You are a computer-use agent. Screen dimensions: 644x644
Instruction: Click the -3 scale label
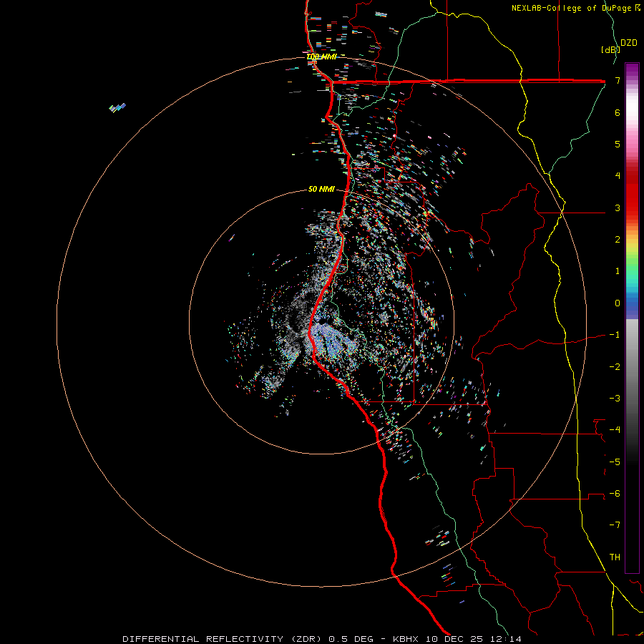click(615, 399)
